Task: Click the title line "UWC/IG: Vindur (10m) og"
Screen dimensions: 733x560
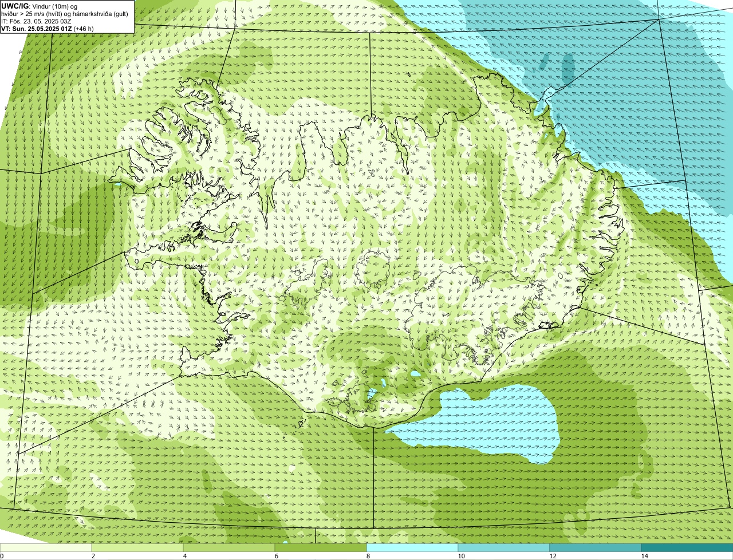Action: 39,6
